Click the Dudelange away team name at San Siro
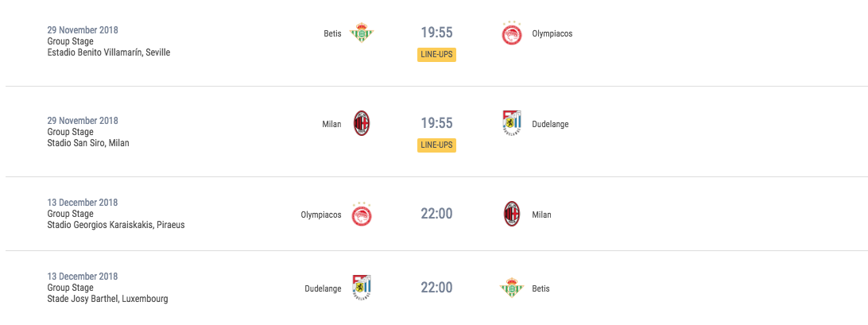 [x=550, y=124]
